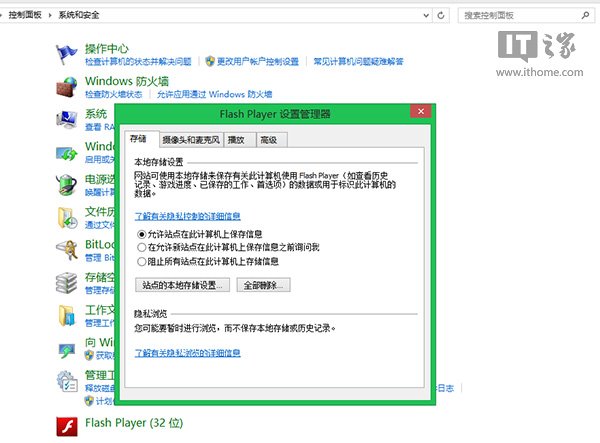The height and width of the screenshot is (443, 600).
Task: Launch the red Flash Player icon
Action: (66, 424)
